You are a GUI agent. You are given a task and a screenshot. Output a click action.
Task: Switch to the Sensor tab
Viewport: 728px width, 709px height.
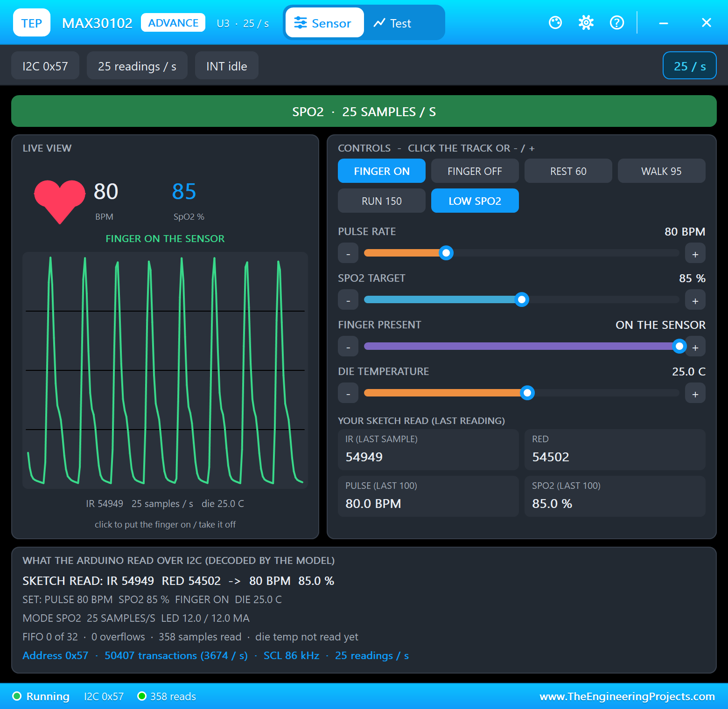tap(325, 22)
